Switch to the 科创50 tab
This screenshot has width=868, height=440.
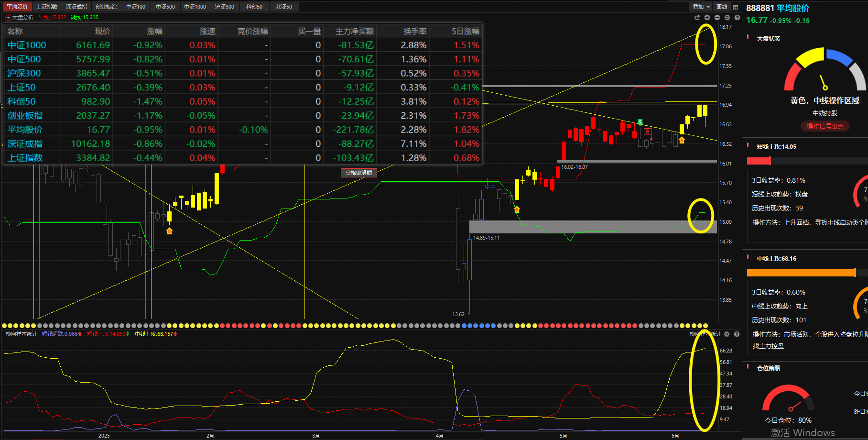coord(254,7)
